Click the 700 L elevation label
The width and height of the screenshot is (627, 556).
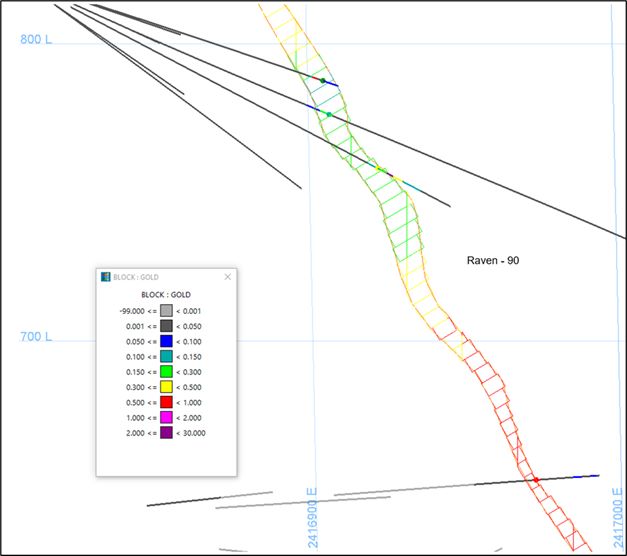36,337
